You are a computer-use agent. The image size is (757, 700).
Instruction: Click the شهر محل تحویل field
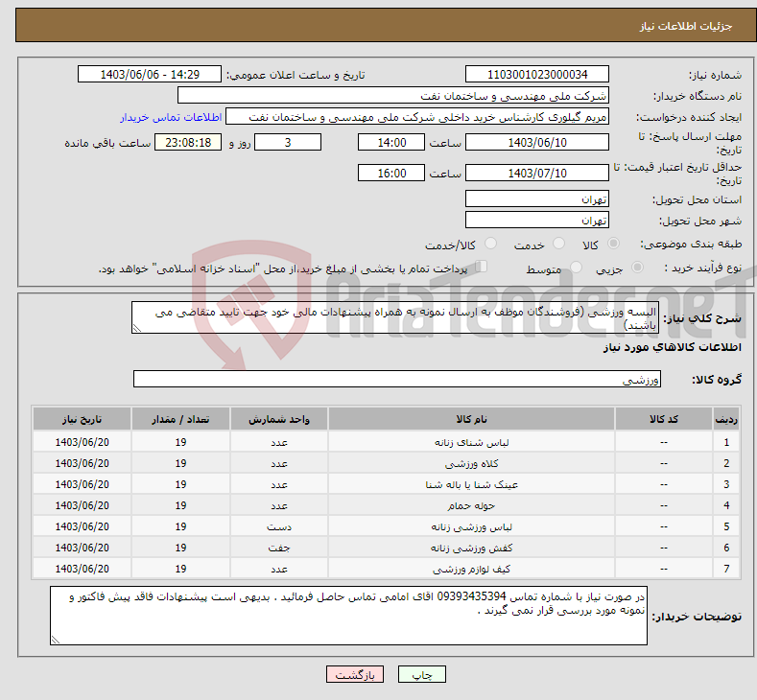[x=537, y=220]
